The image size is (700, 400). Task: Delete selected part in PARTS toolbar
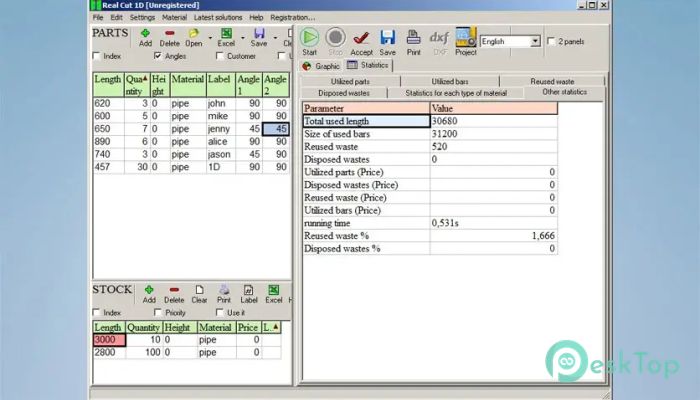[x=170, y=38]
